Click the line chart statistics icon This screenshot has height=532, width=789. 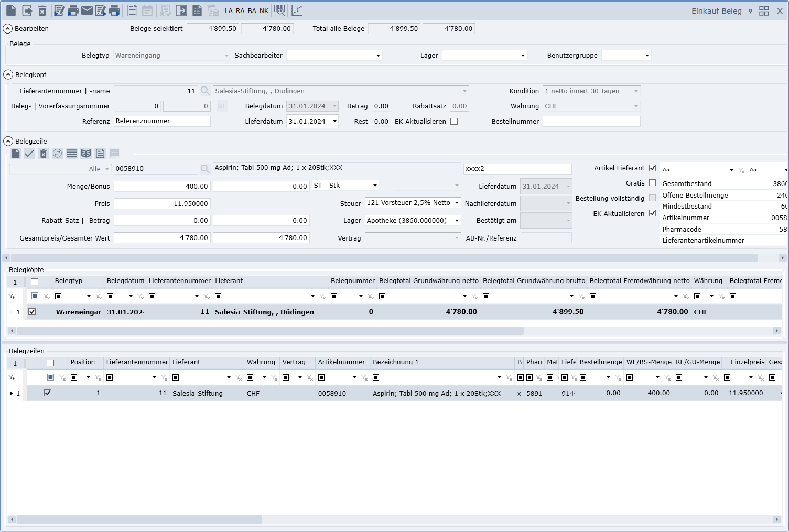coord(297,10)
